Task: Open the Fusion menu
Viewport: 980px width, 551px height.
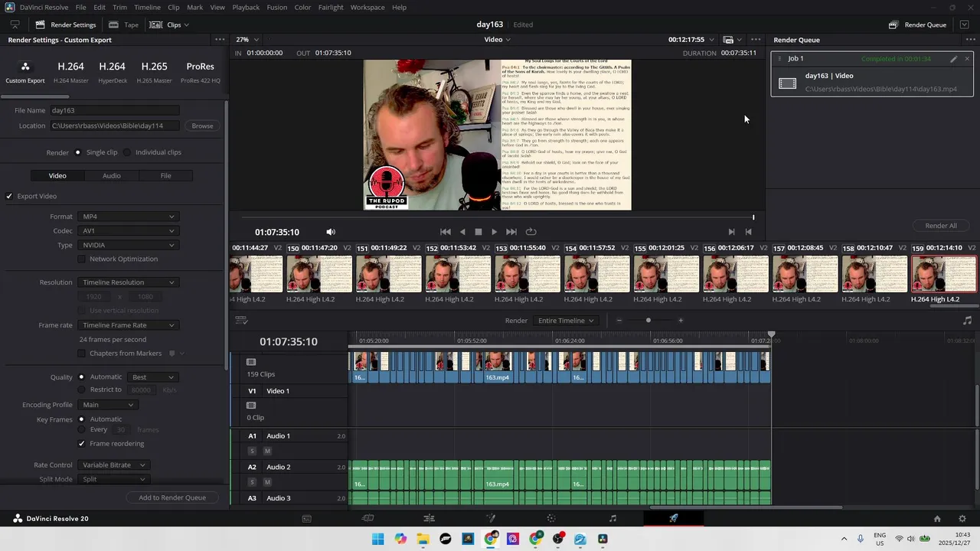Action: [277, 7]
